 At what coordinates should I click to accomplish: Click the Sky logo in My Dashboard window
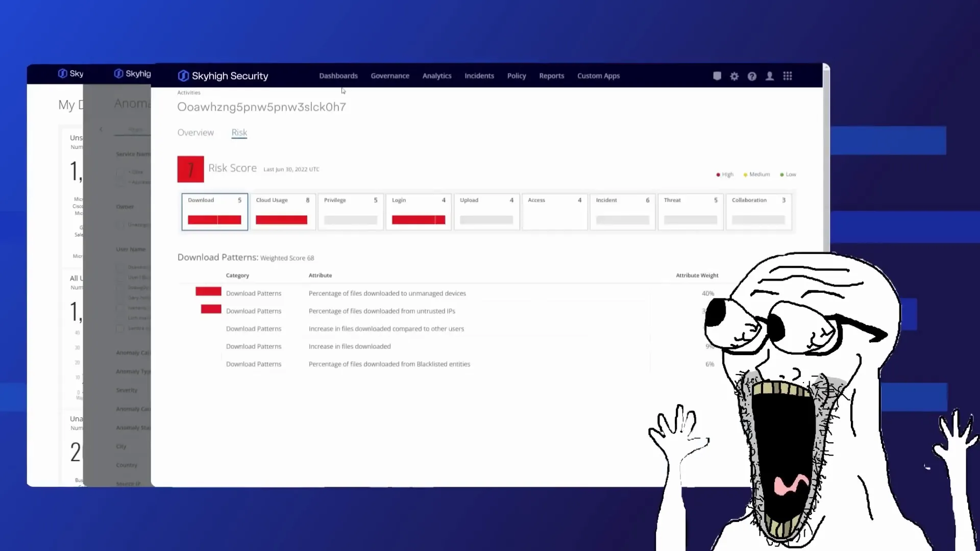(70, 73)
